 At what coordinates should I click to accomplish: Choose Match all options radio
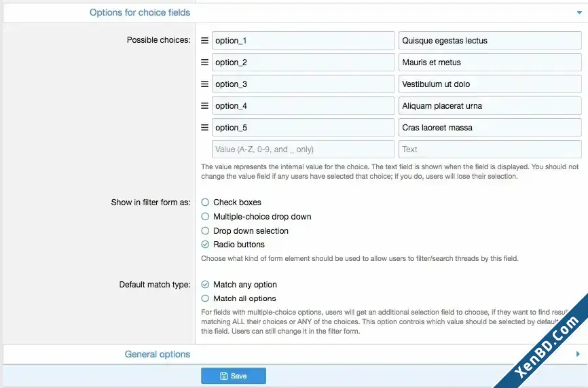[205, 298]
